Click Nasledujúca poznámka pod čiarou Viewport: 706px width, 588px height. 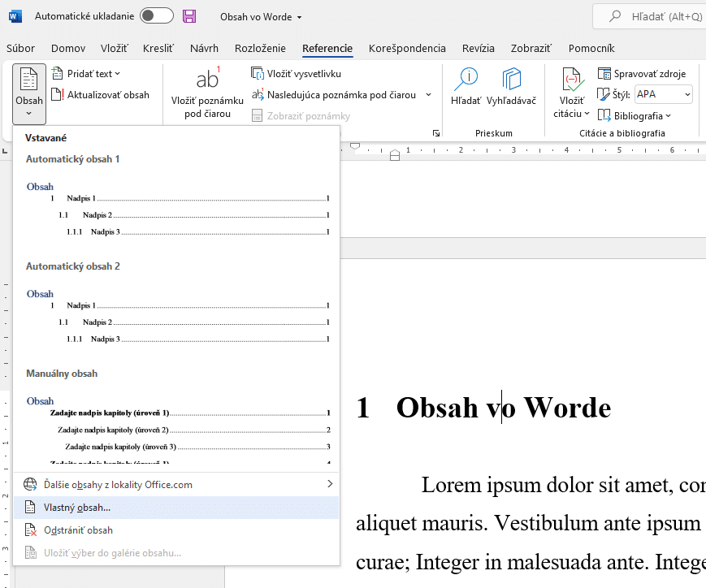point(334,94)
